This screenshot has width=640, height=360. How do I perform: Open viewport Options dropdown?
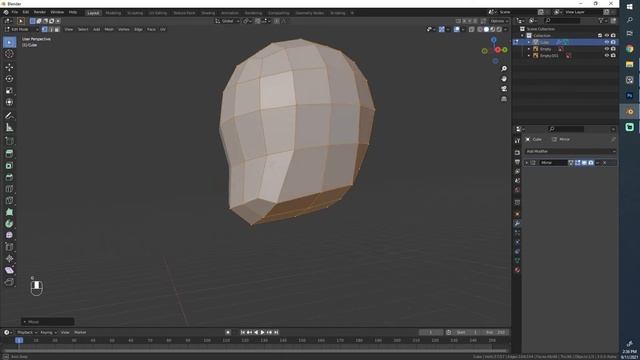(x=499, y=21)
